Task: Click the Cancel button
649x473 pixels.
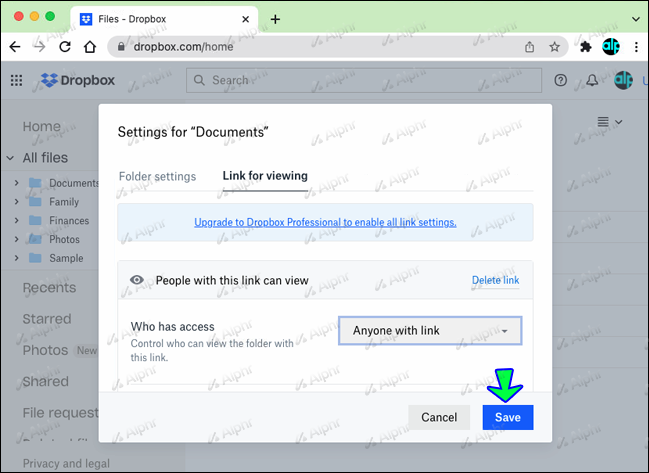Action: pyautogui.click(x=439, y=417)
